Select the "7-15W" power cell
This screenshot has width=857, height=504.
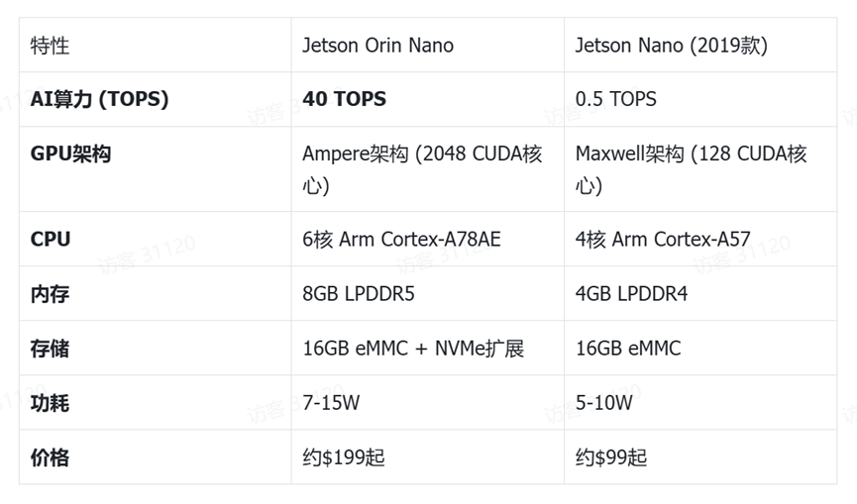331,403
